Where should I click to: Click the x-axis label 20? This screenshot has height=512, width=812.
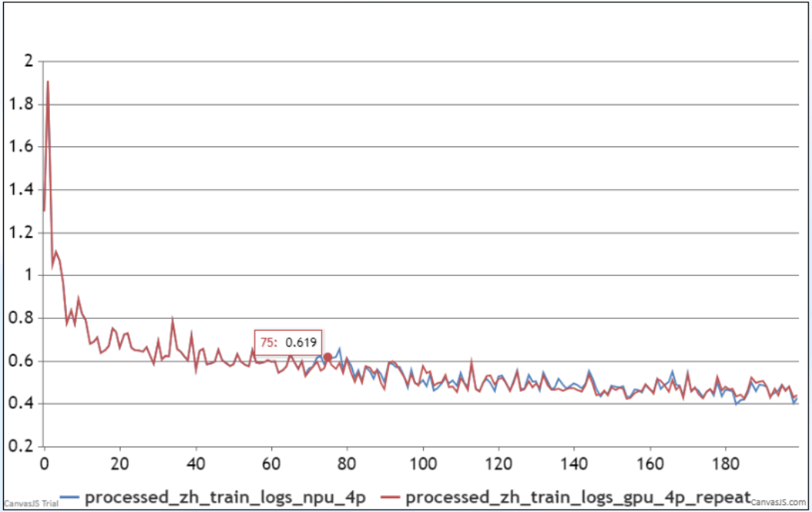click(120, 464)
